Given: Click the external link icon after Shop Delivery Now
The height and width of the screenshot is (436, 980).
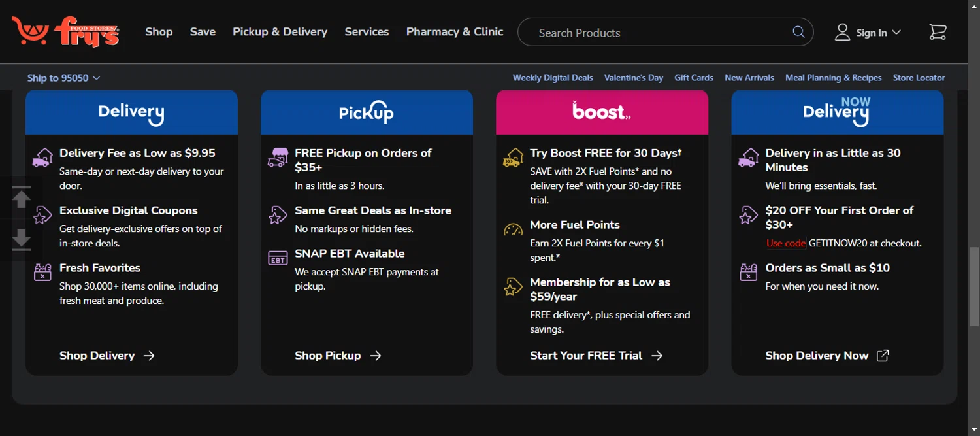Looking at the screenshot, I should tap(883, 356).
